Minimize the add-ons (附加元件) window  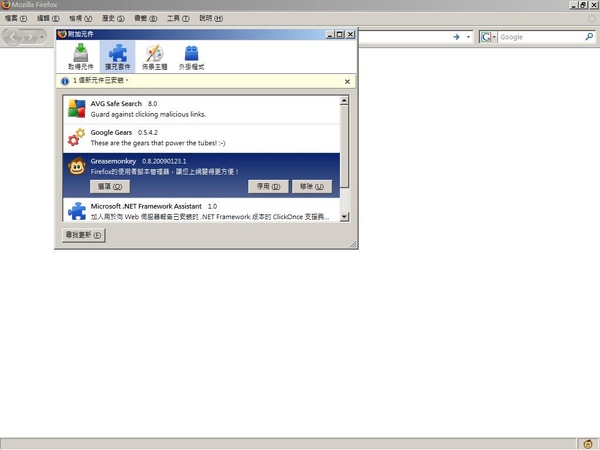(x=330, y=34)
